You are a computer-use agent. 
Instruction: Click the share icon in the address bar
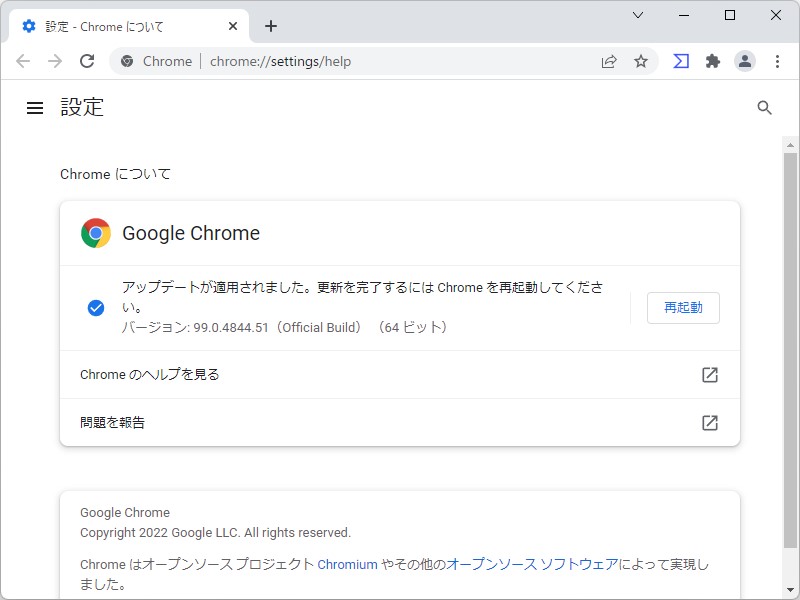[609, 61]
